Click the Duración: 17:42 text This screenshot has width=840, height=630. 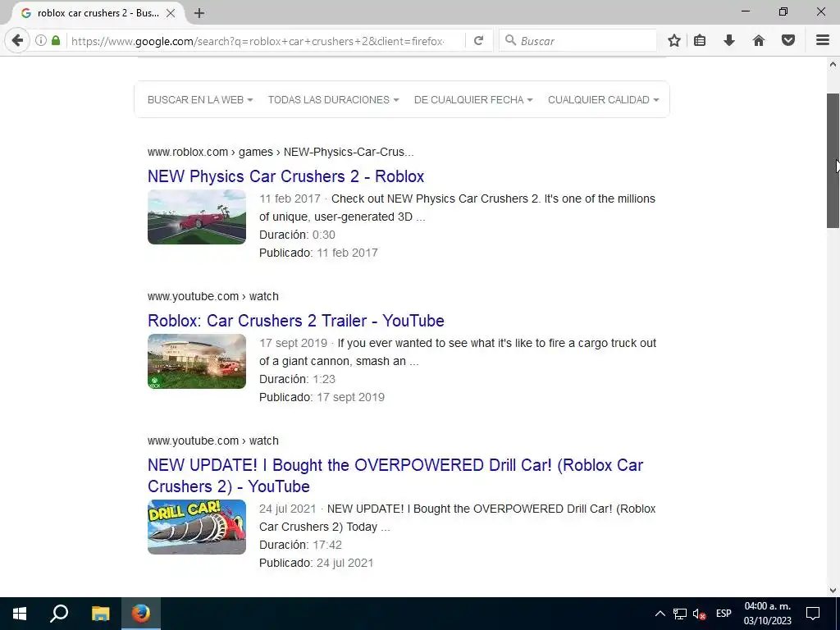300,545
